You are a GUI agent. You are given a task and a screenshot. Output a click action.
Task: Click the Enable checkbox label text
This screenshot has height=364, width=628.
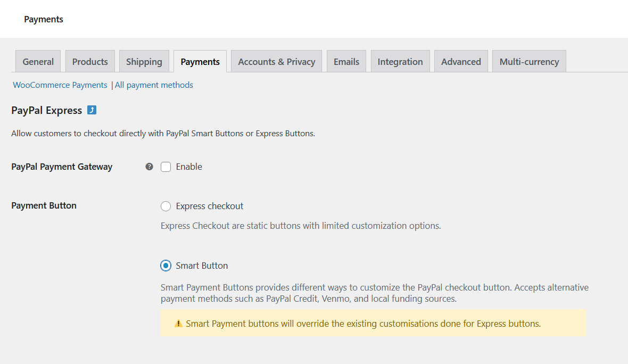point(189,167)
